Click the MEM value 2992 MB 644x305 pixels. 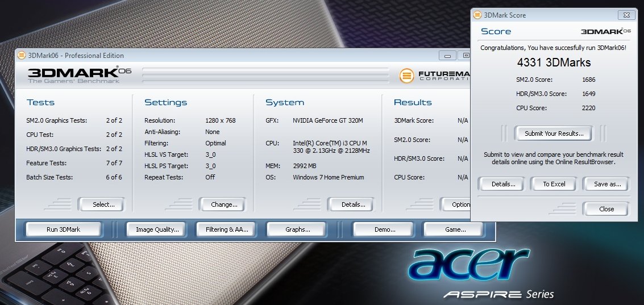tap(305, 166)
